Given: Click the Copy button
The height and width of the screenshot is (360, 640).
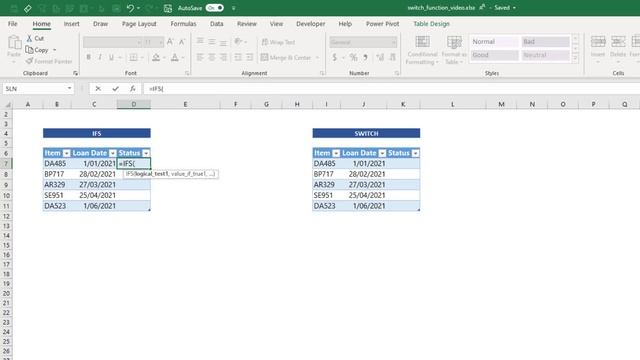Looking at the screenshot, I should (x=37, y=50).
